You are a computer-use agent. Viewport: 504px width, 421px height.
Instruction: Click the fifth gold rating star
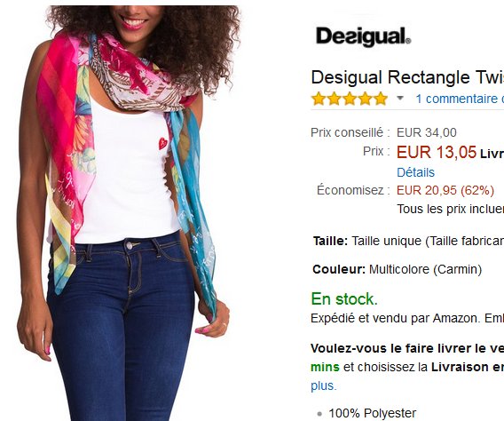[x=381, y=99]
